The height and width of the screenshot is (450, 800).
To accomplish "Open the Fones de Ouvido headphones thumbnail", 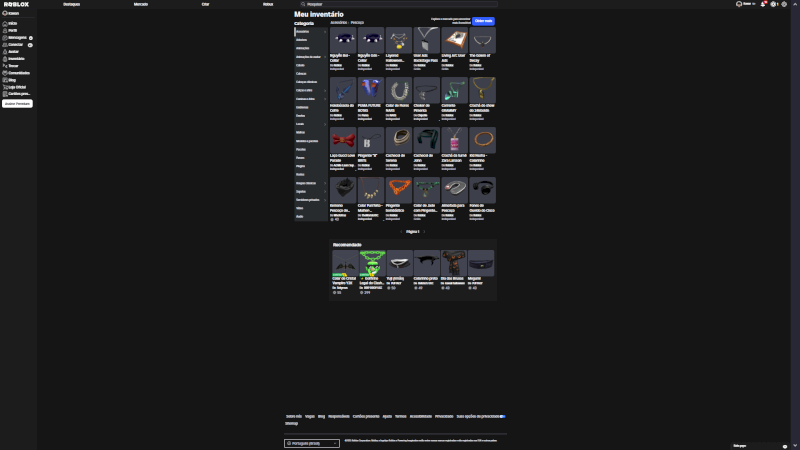I will pos(482,190).
